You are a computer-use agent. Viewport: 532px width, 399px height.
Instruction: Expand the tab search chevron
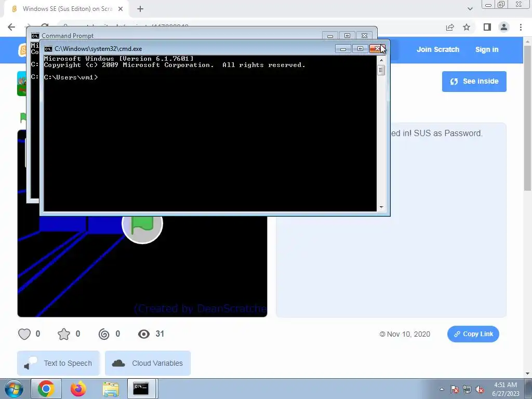coord(470,9)
